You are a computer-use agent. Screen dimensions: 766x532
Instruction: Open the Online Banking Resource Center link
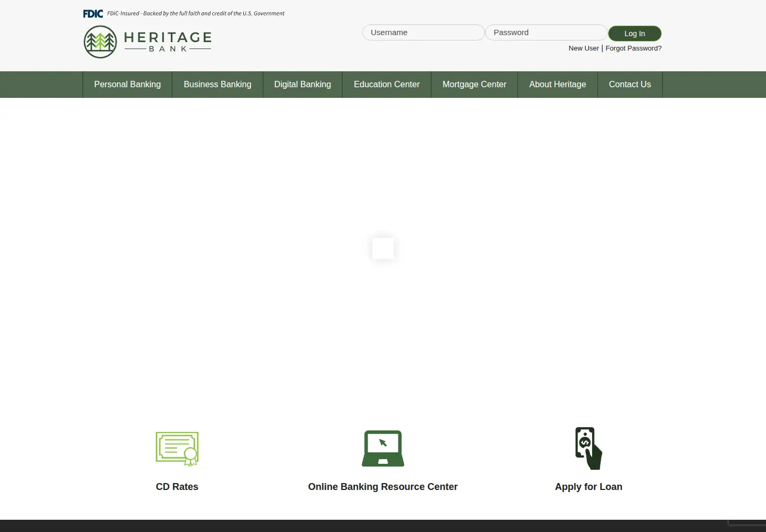coord(383,487)
